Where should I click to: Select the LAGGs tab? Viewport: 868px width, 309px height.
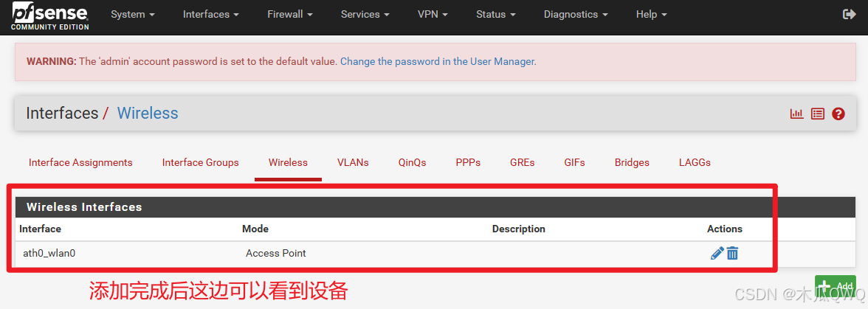coord(695,162)
